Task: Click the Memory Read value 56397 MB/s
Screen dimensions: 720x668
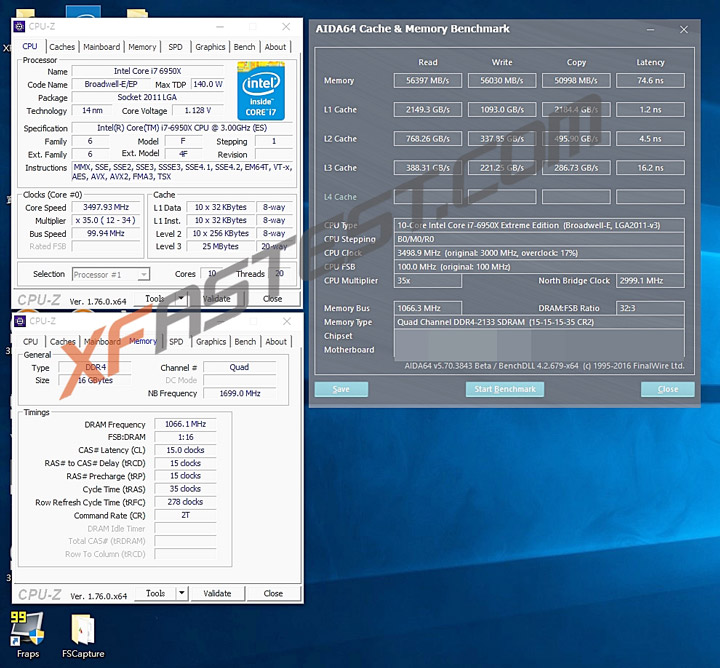Action: (x=428, y=80)
